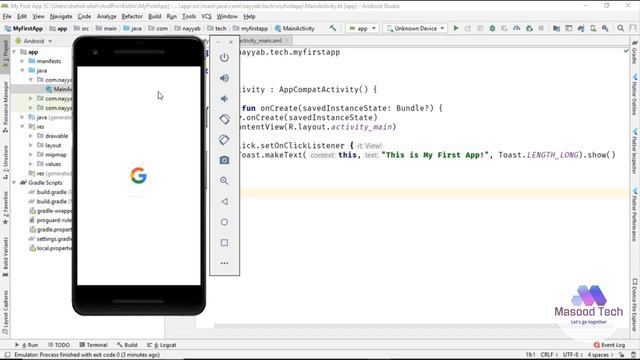Click the profiler icon in toolbar

pyautogui.click(x=517, y=28)
